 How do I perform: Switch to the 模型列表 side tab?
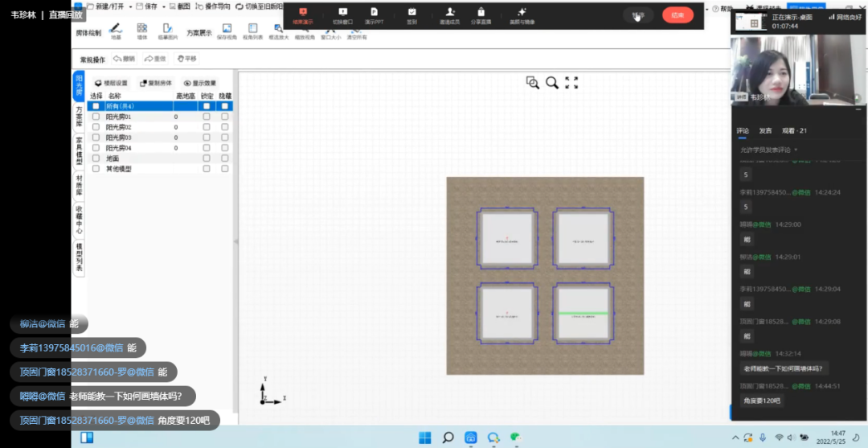[79, 257]
